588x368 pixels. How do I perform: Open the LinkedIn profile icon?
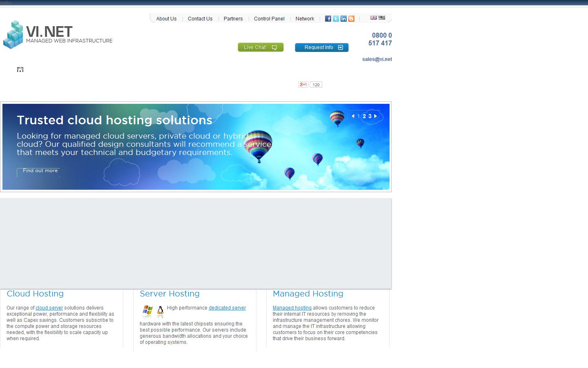click(x=343, y=18)
